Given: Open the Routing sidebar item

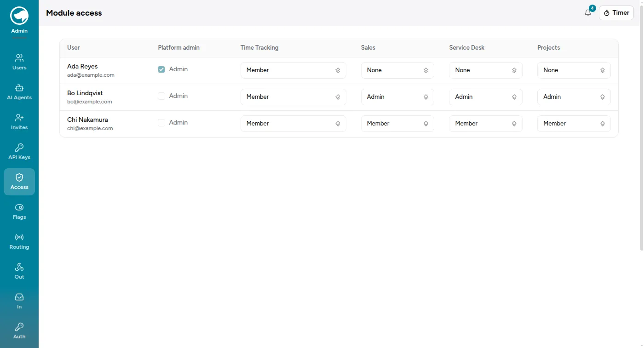Looking at the screenshot, I should coord(19,241).
